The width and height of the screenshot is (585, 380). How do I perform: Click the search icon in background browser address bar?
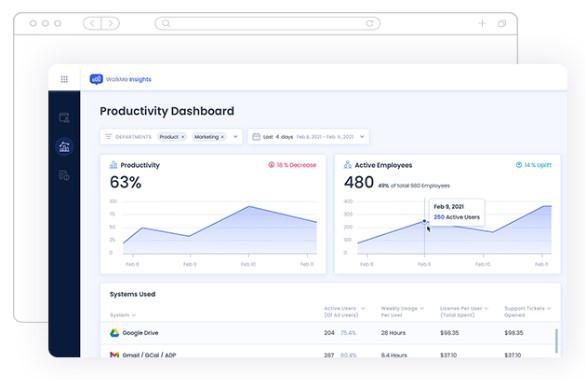click(x=166, y=23)
